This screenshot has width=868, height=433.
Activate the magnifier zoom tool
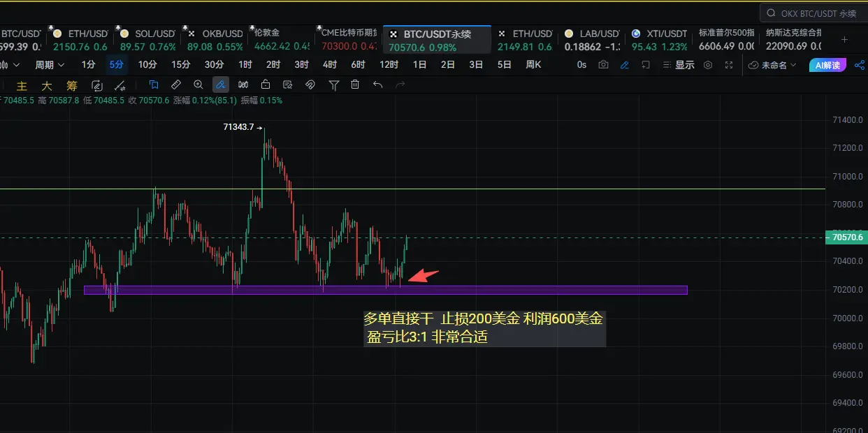click(x=198, y=85)
